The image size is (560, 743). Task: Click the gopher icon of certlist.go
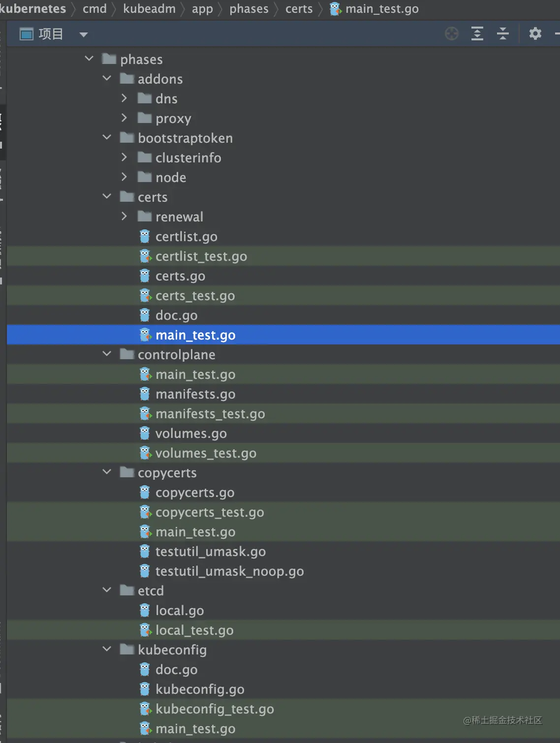click(145, 236)
